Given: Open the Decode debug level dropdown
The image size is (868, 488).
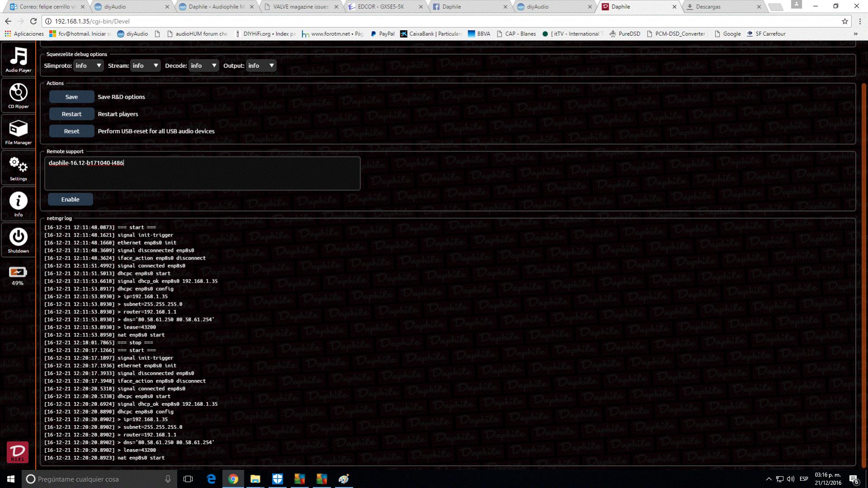Looking at the screenshot, I should (204, 66).
